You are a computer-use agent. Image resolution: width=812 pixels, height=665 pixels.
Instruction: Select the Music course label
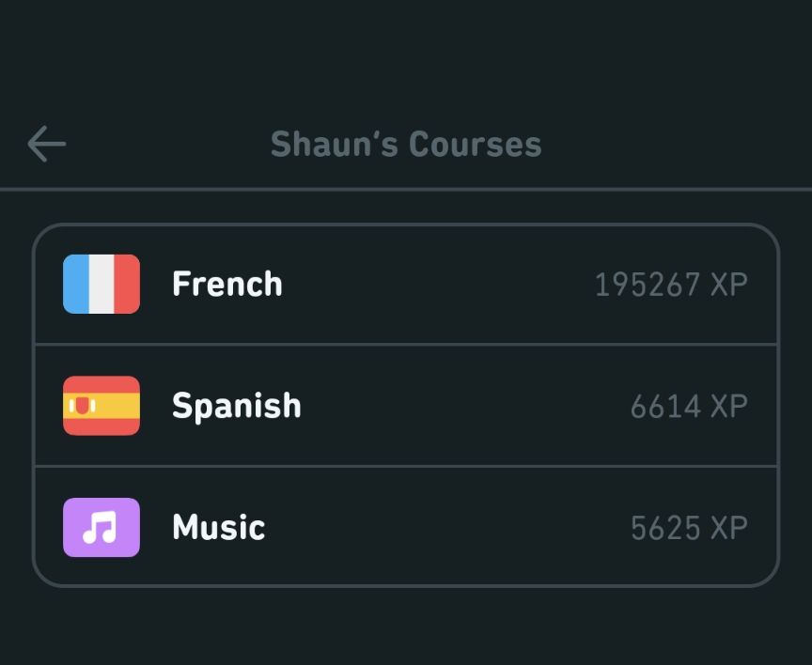pyautogui.click(x=217, y=527)
